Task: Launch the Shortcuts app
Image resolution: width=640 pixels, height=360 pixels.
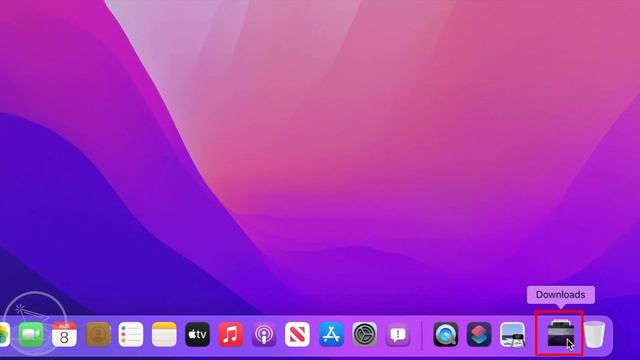Action: [479, 334]
